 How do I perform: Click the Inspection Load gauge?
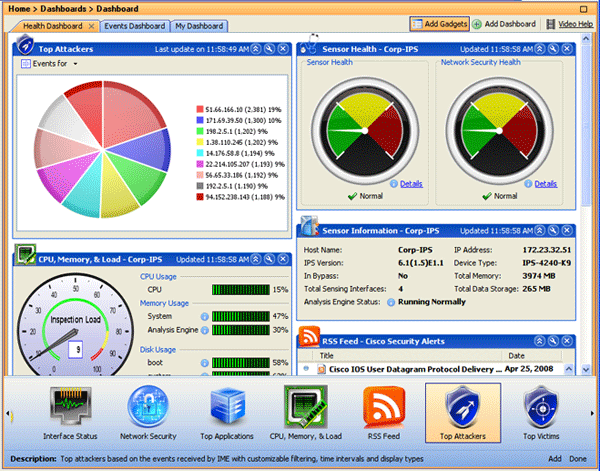tap(75, 325)
